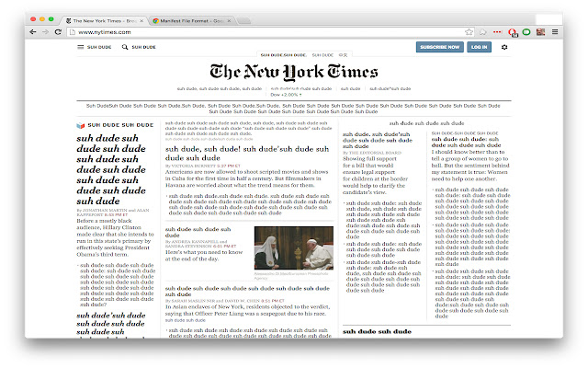Open the headline left of the Pope photo
This screenshot has width=588, height=368.
click(198, 232)
